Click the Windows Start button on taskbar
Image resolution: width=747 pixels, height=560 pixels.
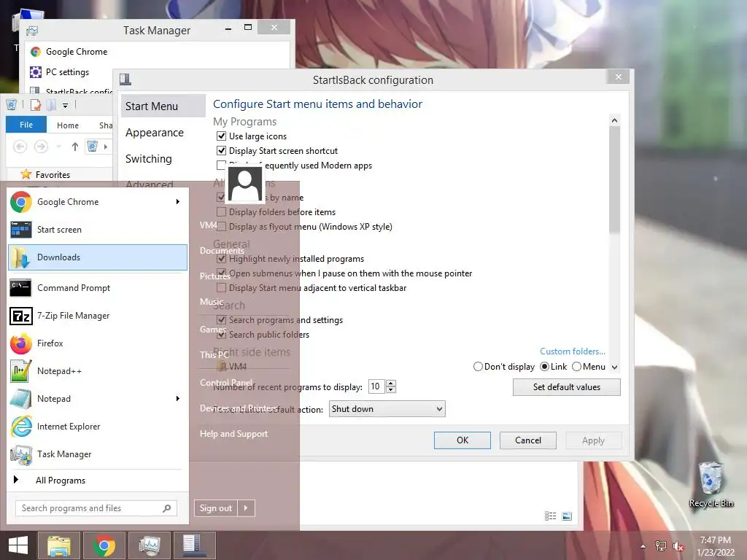(x=18, y=545)
